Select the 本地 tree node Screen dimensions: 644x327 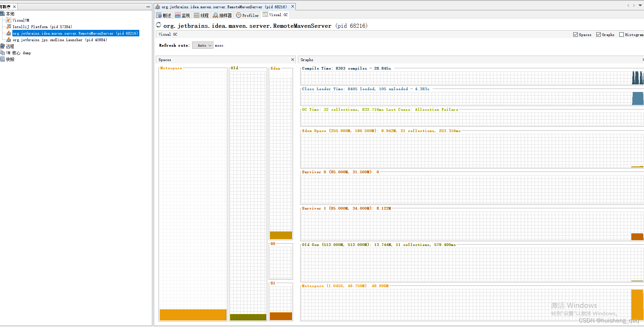click(10, 14)
